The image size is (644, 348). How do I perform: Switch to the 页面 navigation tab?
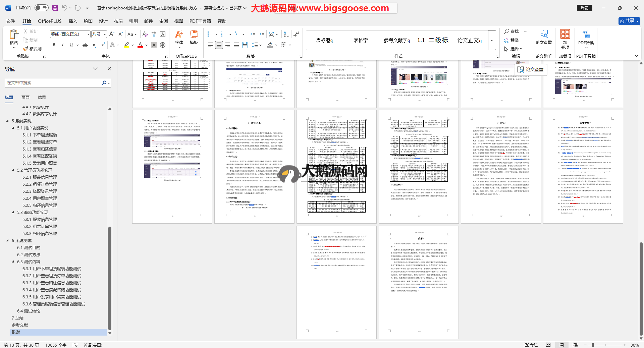(x=25, y=98)
